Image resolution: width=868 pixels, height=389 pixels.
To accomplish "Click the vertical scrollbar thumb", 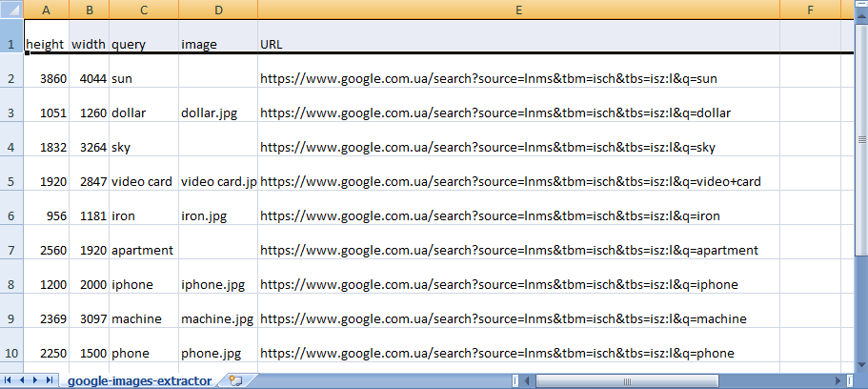I will [x=861, y=139].
